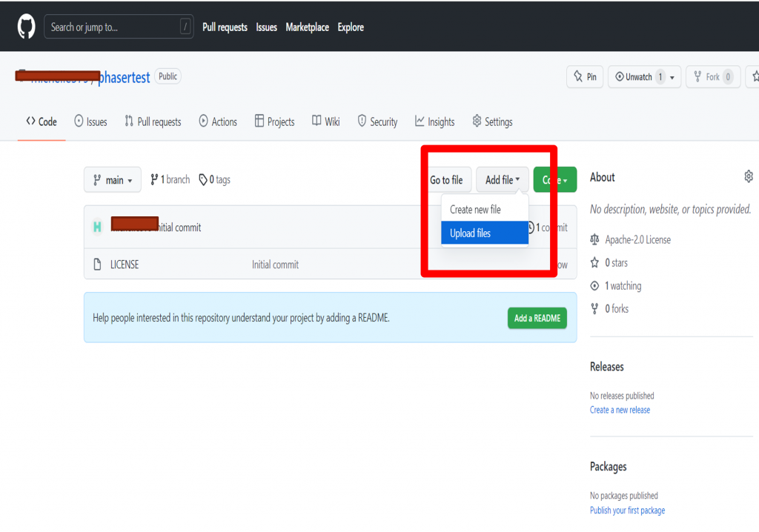Viewport: 759px width, 532px height.
Task: Click the watch count badge 1
Action: point(660,76)
